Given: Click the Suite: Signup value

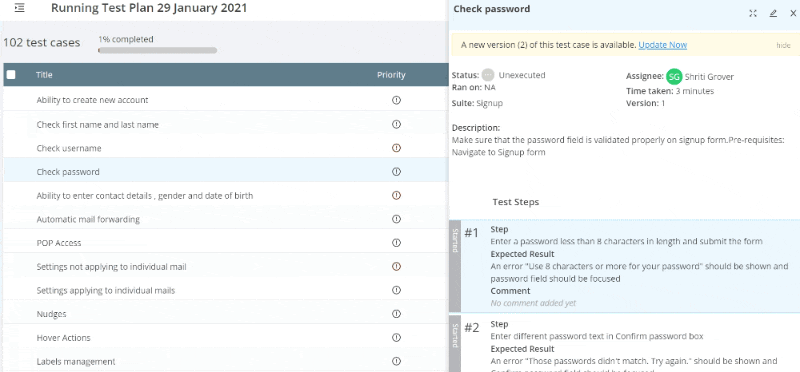Looking at the screenshot, I should pos(489,103).
